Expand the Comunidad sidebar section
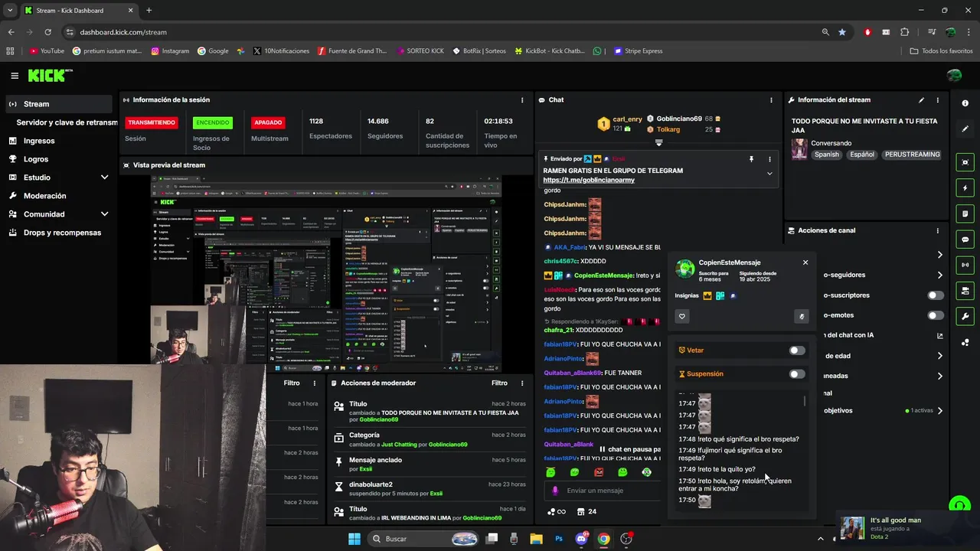This screenshot has height=551, width=980. (x=105, y=214)
